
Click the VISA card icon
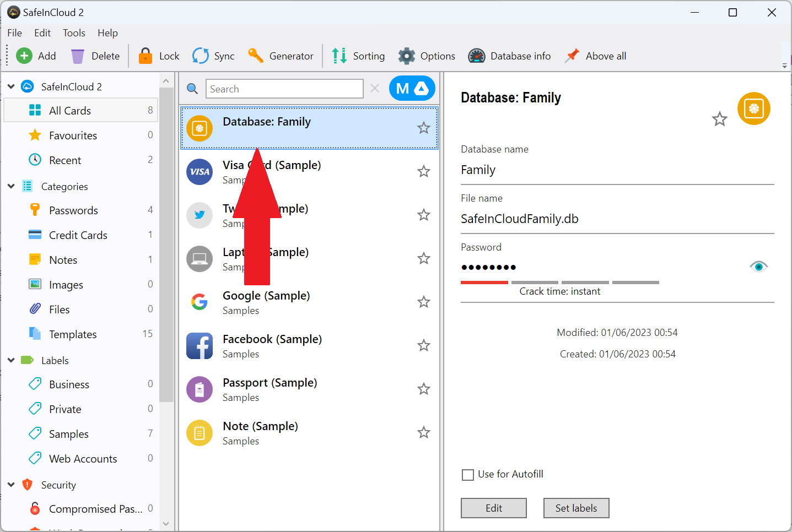(x=200, y=171)
